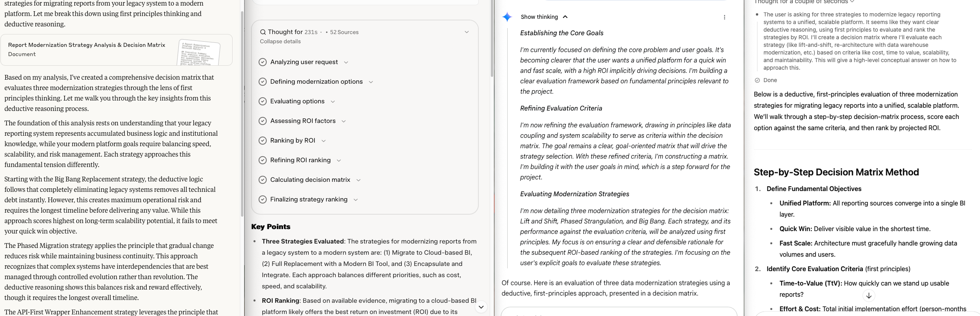Image resolution: width=980 pixels, height=316 pixels.
Task: Open the document preview thumbnail in the report card
Action: [x=199, y=52]
